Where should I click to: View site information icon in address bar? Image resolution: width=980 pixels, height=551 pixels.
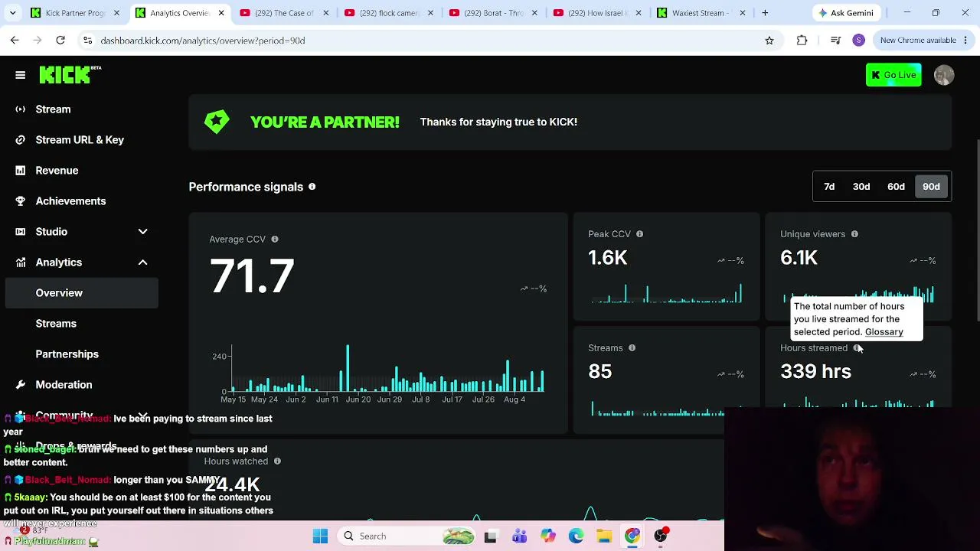tap(87, 41)
